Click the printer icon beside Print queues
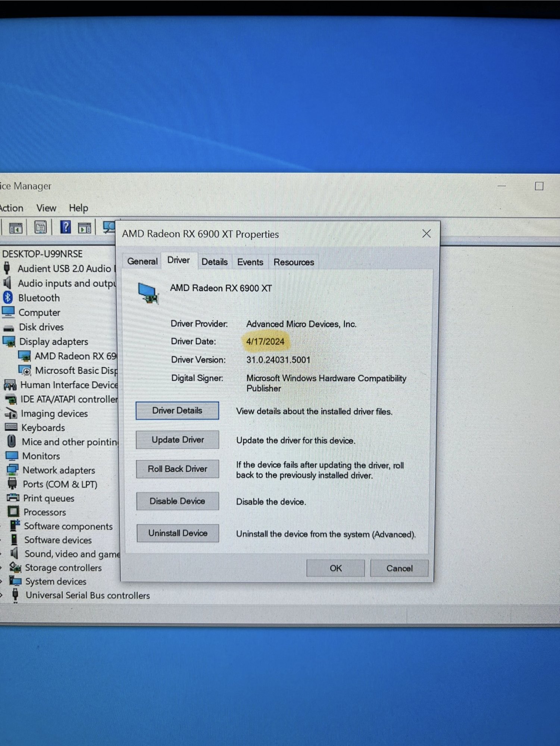Image resolution: width=560 pixels, height=746 pixels. click(13, 498)
